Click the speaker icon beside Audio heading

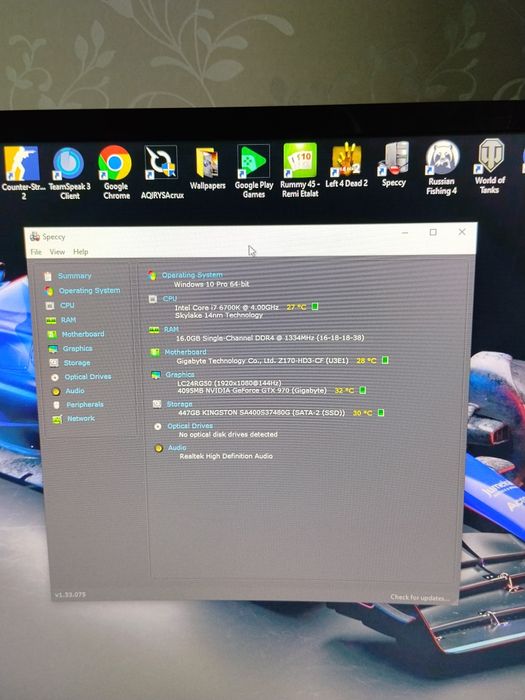tap(158, 448)
